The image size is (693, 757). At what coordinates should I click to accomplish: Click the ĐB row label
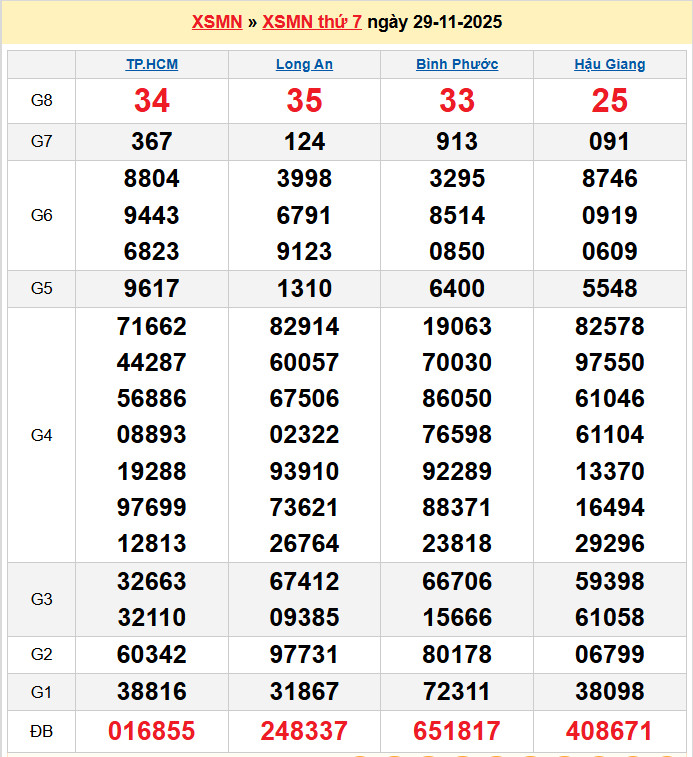coord(41,731)
